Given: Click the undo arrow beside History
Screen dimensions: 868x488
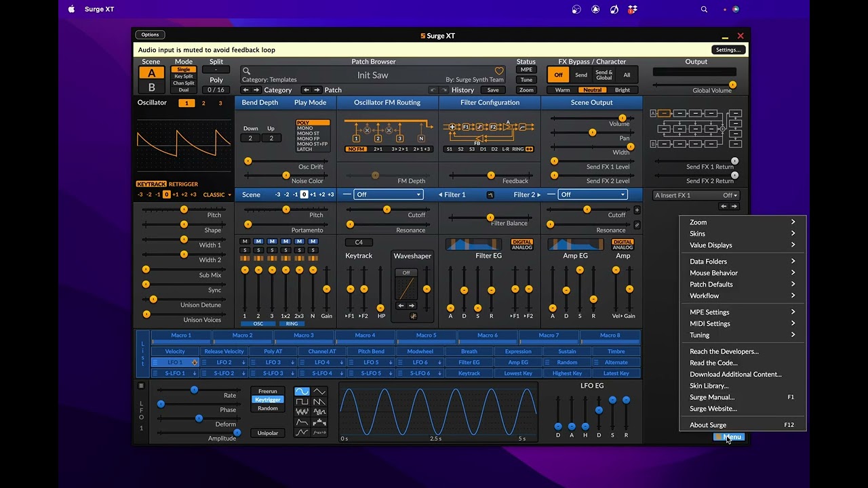Looking at the screenshot, I should tap(433, 90).
